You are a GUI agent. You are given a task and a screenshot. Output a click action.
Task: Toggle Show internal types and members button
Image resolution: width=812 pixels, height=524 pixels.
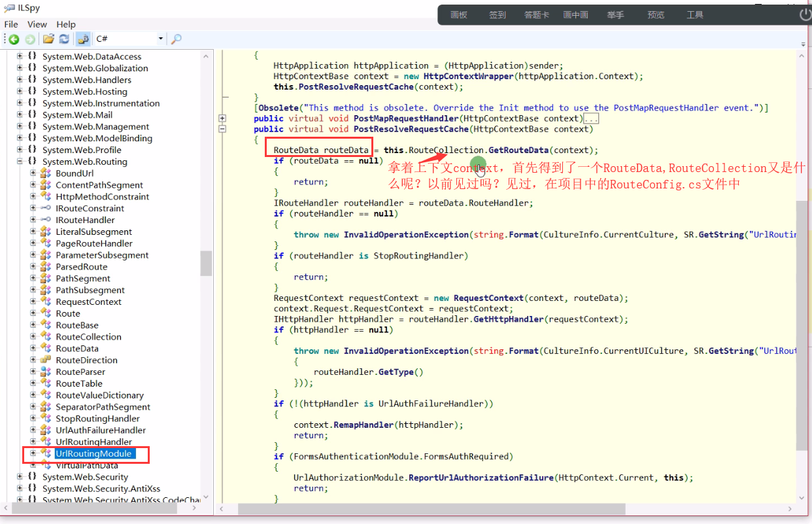click(x=82, y=39)
